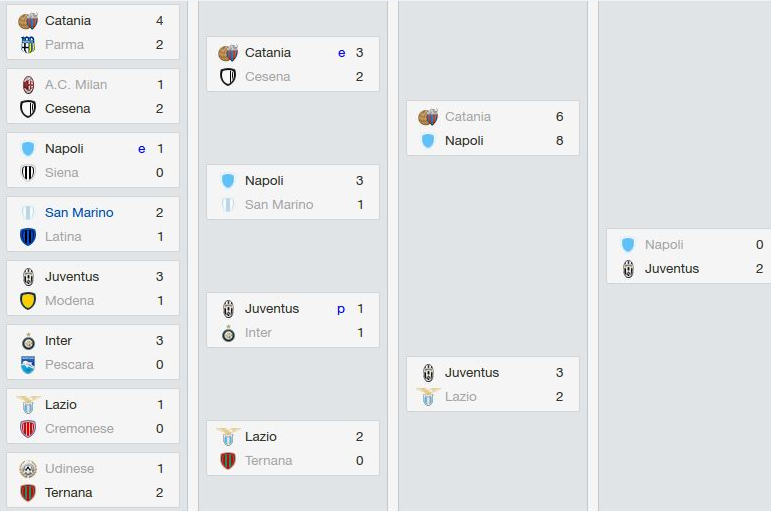Click the Cremonese red striped crest
This screenshot has width=771, height=511.
point(28,428)
